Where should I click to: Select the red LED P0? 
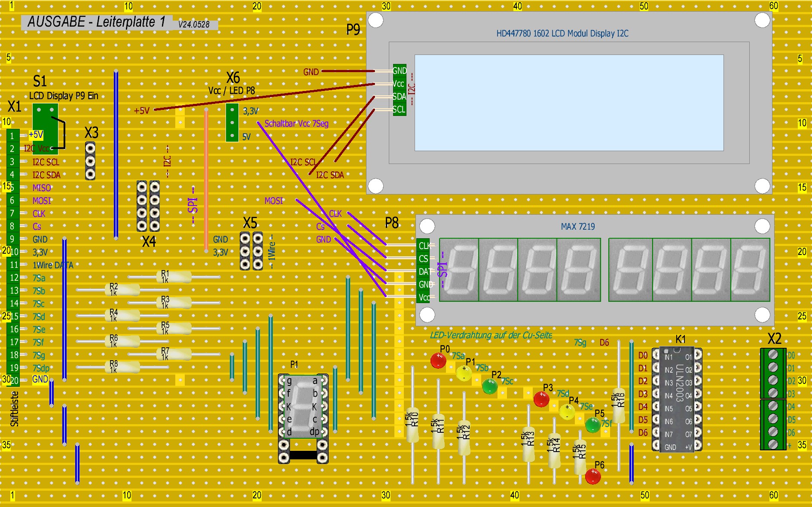pos(438,360)
